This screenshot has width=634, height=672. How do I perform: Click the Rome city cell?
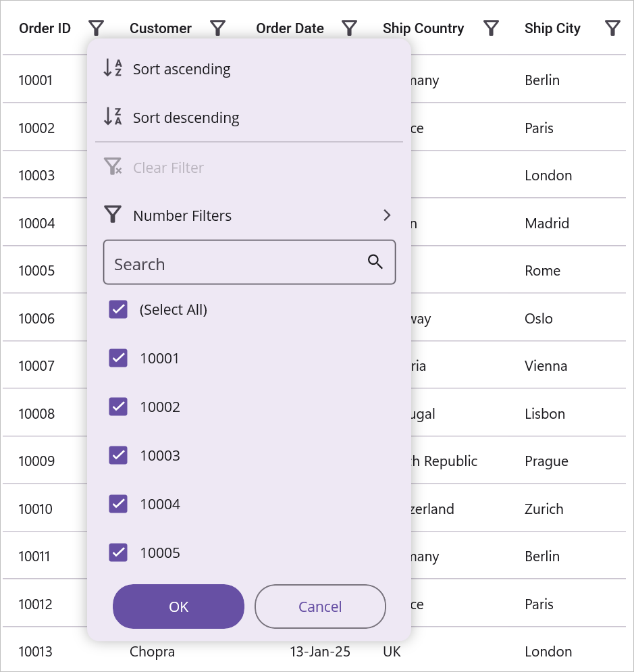tap(542, 270)
